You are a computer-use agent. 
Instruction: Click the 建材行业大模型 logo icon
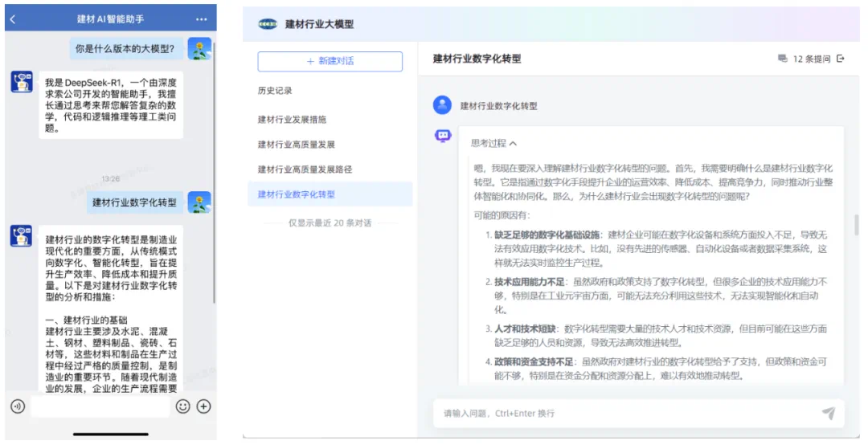(x=268, y=24)
